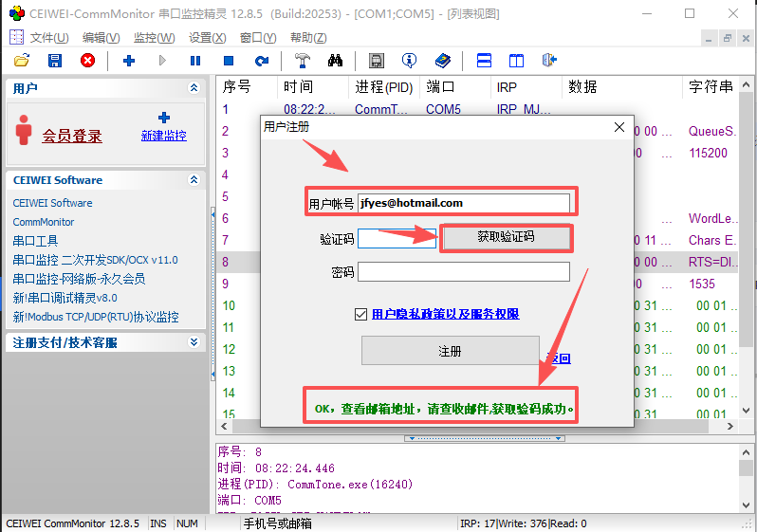Stop monitoring with the blue square icon
Screen dimensions: 757x532
tap(228, 61)
